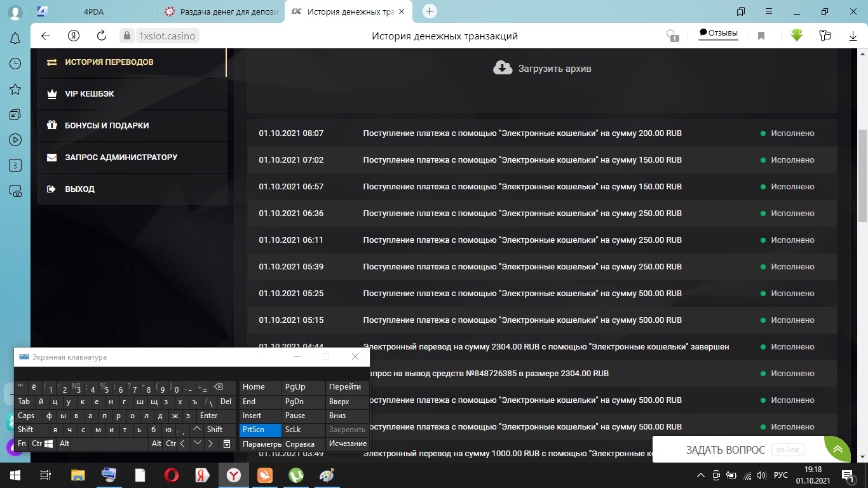Open the history clock icon in the sidebar
Screen dimensions: 868x488
[15, 64]
